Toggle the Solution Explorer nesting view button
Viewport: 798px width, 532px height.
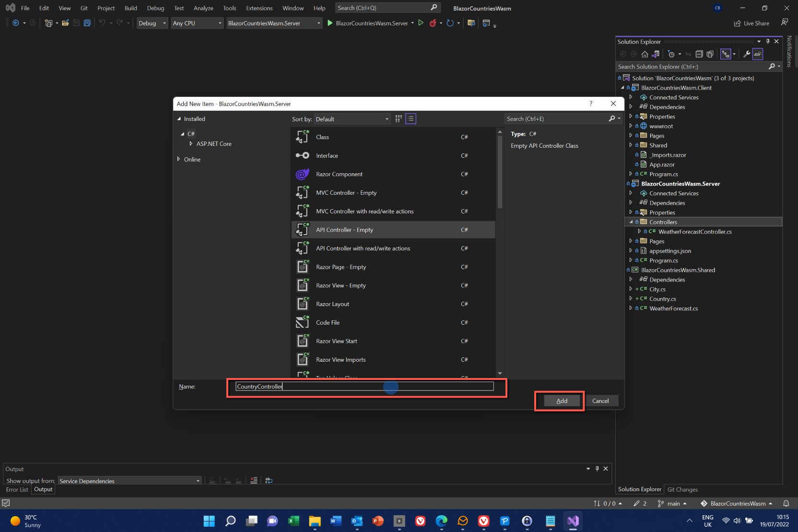point(726,54)
